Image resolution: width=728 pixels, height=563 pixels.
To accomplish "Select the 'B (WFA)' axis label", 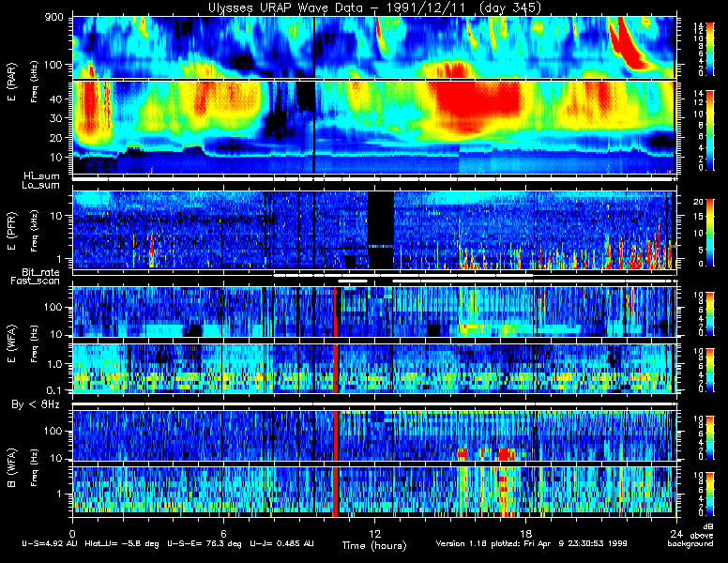I will 11,467.
